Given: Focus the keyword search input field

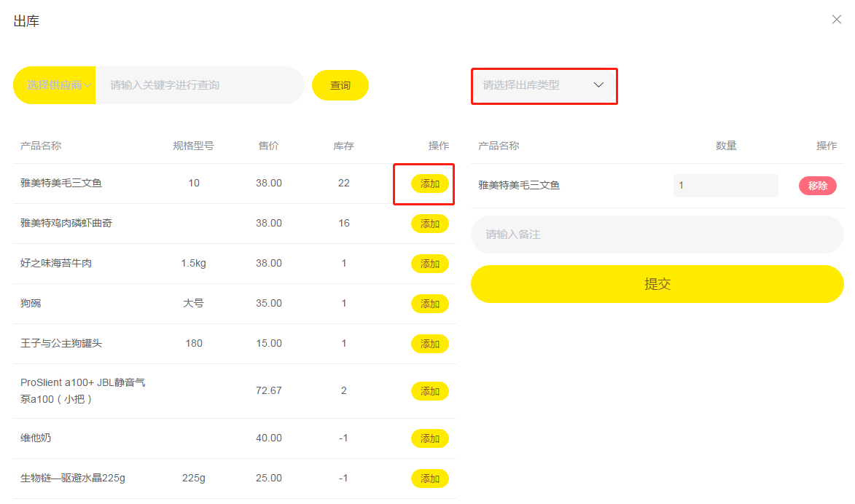Looking at the screenshot, I should (x=200, y=85).
